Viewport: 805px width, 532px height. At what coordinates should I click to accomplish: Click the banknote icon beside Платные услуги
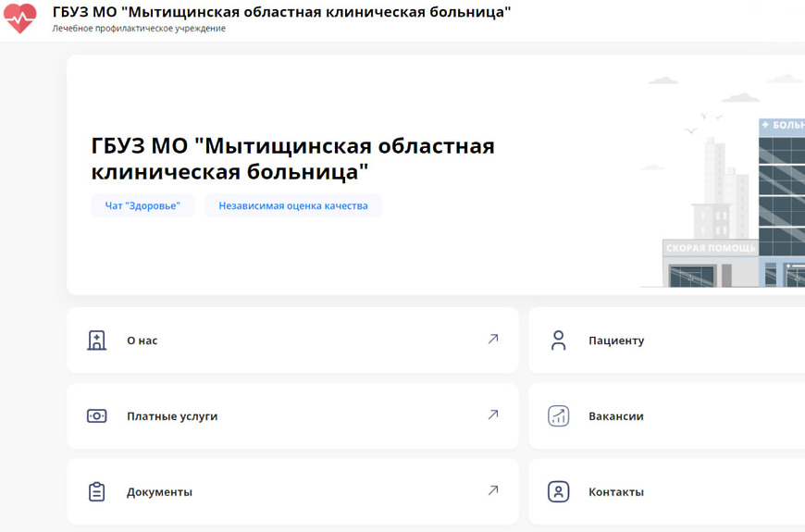97,416
